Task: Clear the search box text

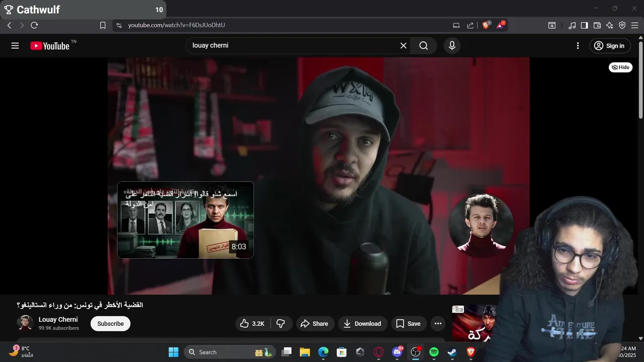Action: pos(403,46)
